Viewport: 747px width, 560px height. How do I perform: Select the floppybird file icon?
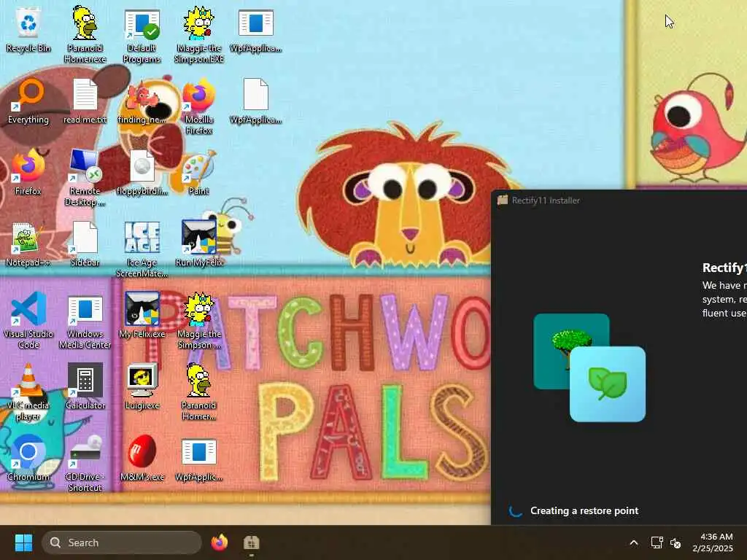click(x=142, y=172)
